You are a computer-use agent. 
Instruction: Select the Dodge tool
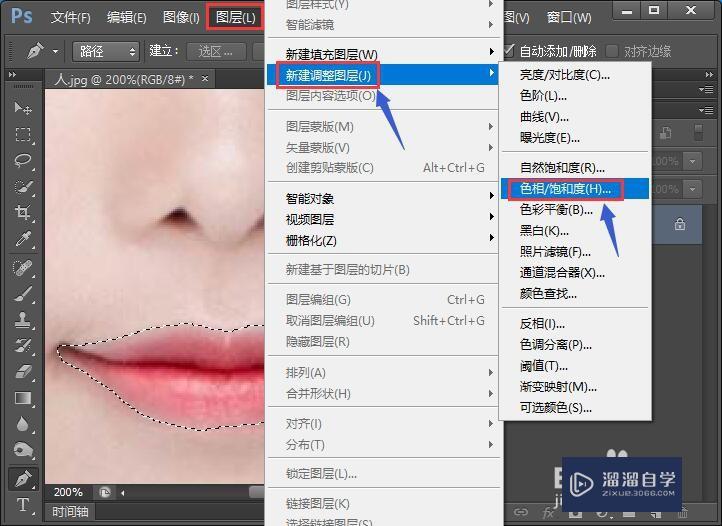tap(23, 450)
